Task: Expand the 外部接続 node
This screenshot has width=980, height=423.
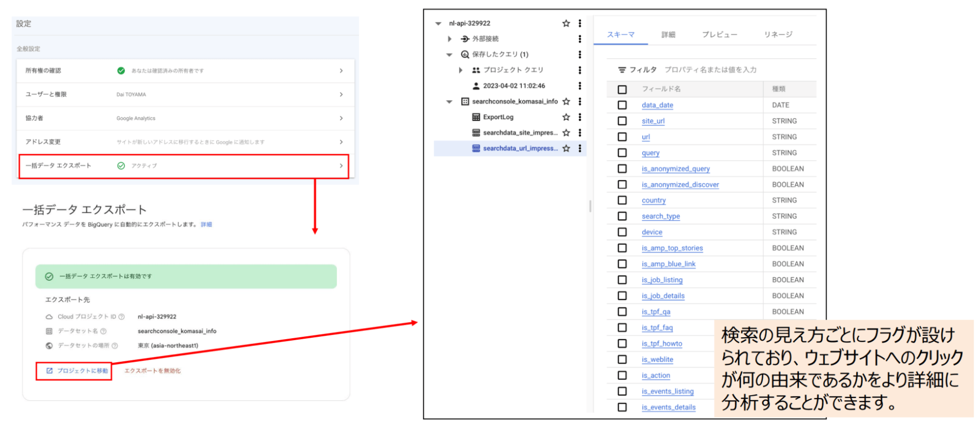Action: pyautogui.click(x=450, y=39)
